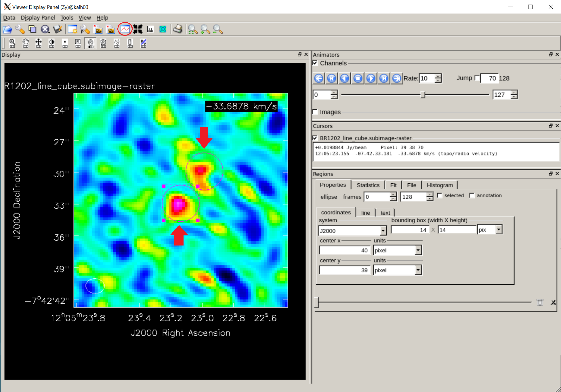This screenshot has height=392, width=561.
Task: Click the duplicate/copy panels toolbar icon
Action: tap(33, 29)
